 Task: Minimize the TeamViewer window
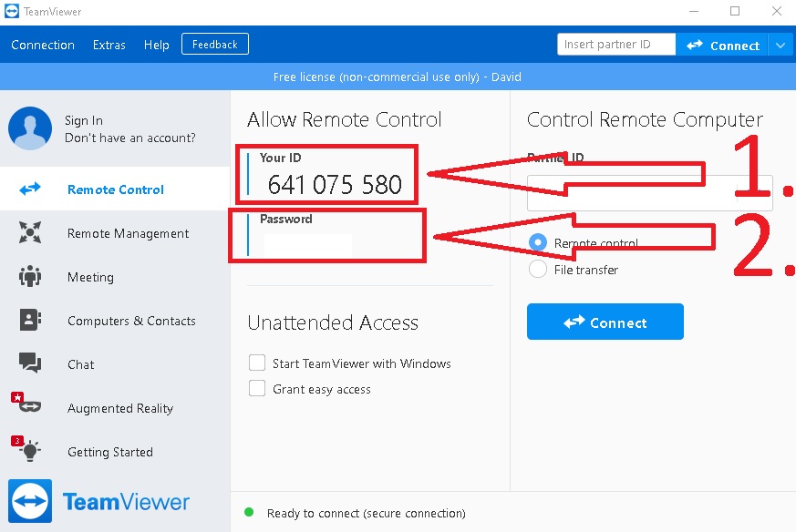(694, 11)
